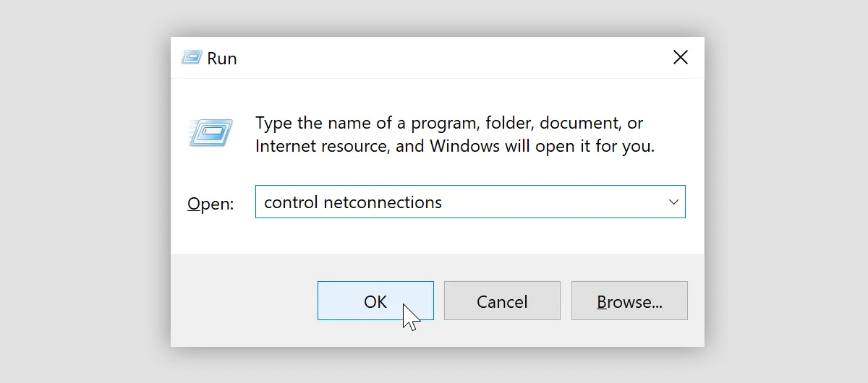Click the "Run" title text
Viewport: 868px width, 383px height.
[x=222, y=59]
